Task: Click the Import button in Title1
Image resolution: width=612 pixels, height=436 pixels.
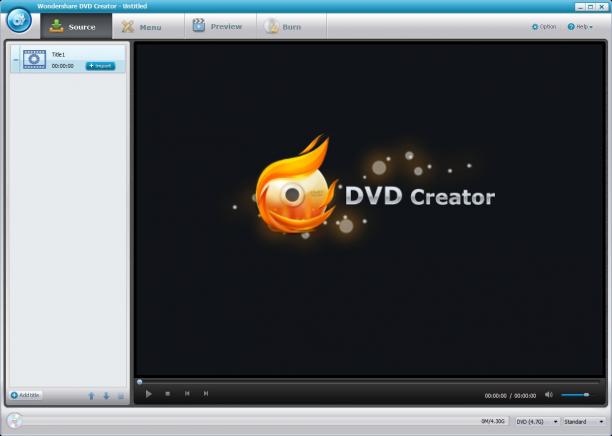Action: pyautogui.click(x=100, y=66)
